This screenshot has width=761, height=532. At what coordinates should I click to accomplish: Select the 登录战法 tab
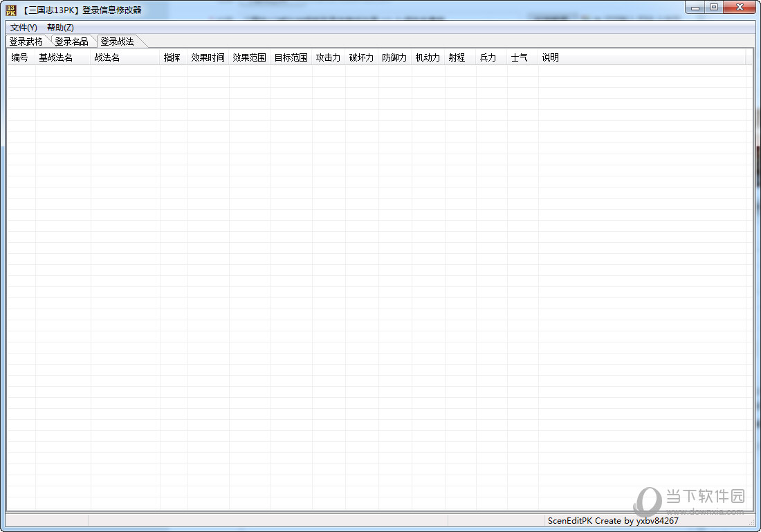tap(118, 42)
